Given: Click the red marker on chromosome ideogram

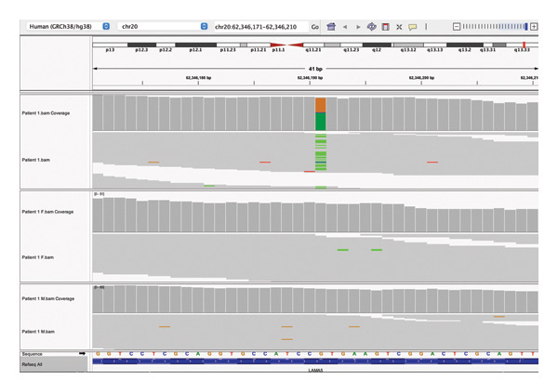Looking at the screenshot, I should 525,45.
